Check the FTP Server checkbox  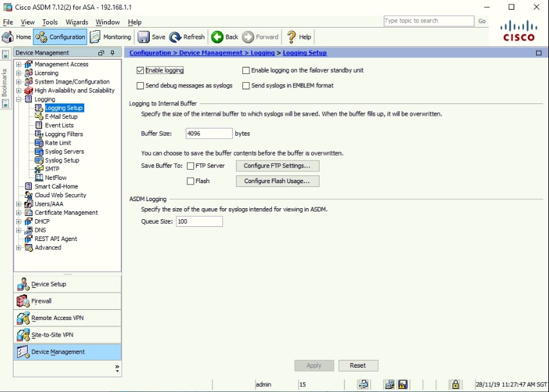coord(190,166)
